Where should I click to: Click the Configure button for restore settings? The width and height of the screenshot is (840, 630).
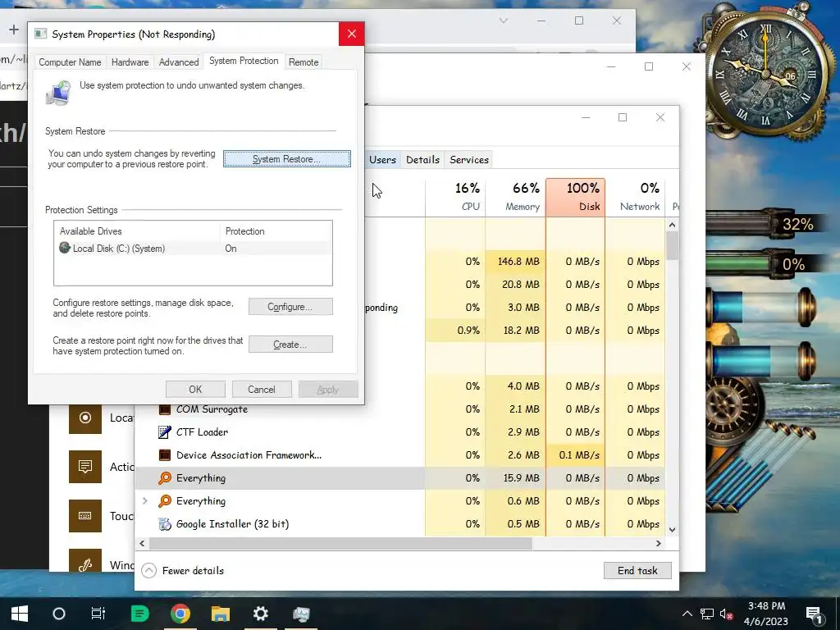coord(290,307)
